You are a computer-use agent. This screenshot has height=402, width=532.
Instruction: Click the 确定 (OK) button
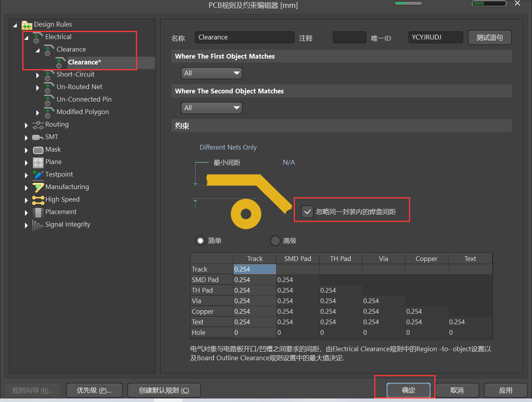click(x=409, y=390)
